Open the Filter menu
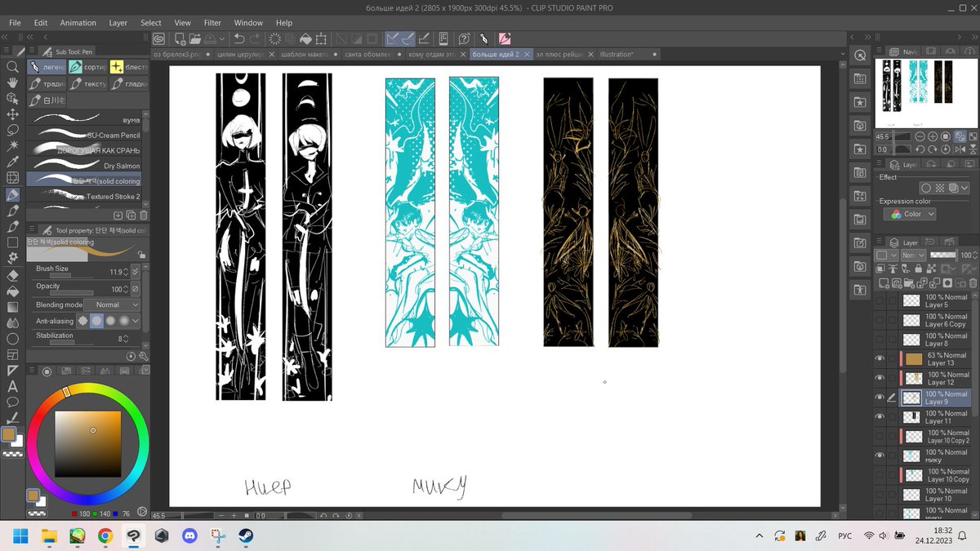Screen dimensions: 980x551 pos(212,23)
